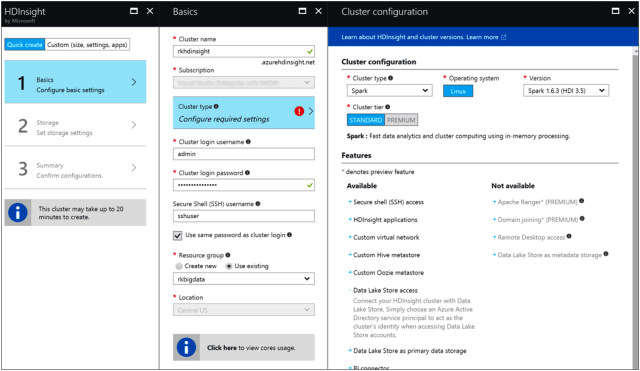Maximize the Basics blade

[x=302, y=11]
